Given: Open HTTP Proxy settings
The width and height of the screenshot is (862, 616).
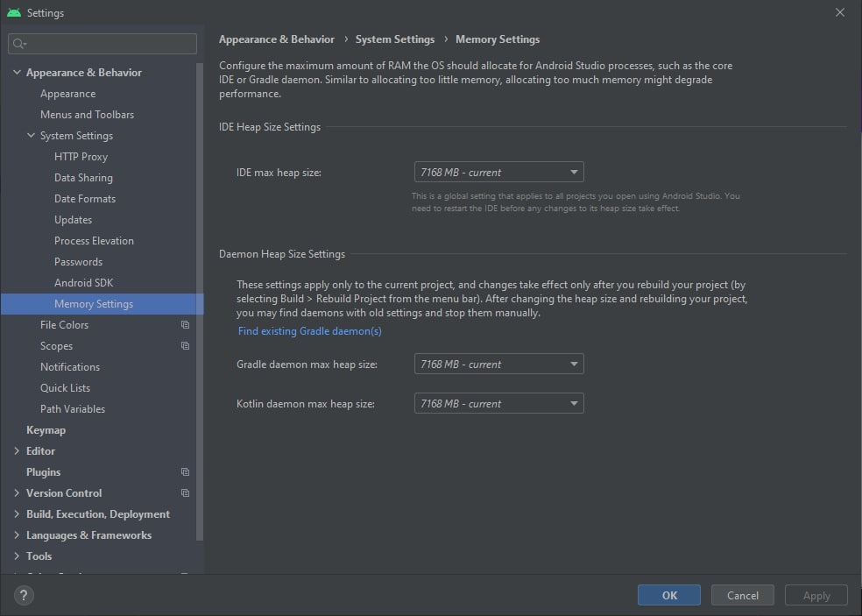Looking at the screenshot, I should 81,157.
